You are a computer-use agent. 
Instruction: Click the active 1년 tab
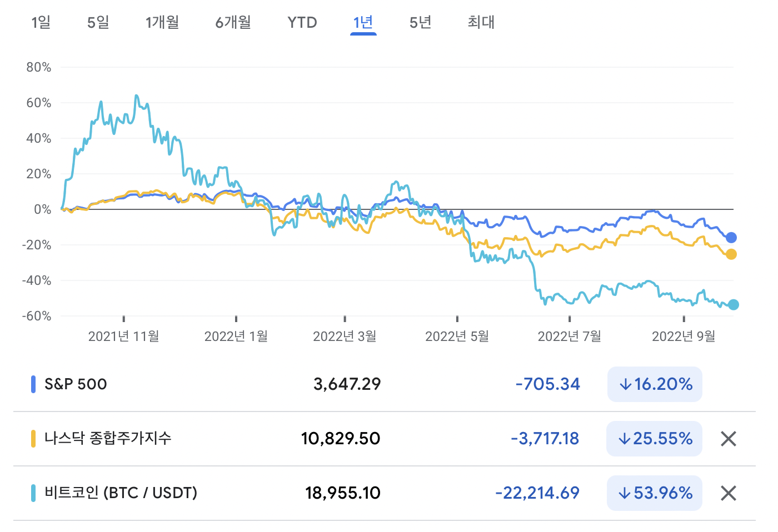point(363,22)
